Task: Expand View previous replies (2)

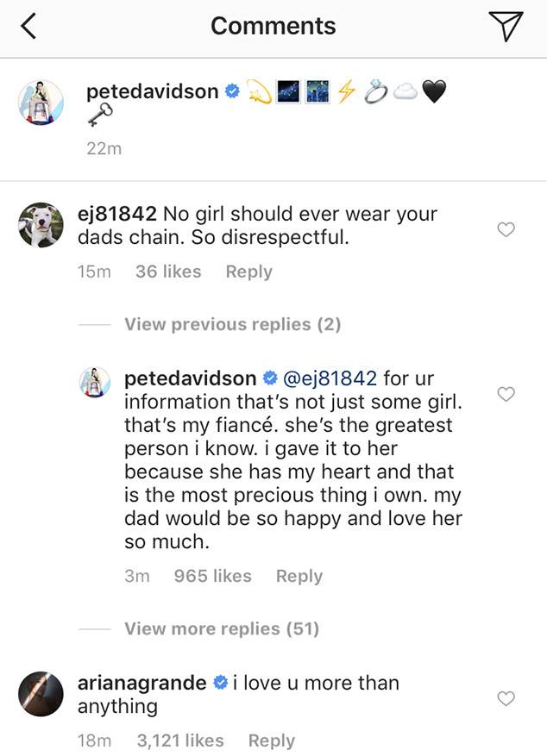Action: click(233, 324)
